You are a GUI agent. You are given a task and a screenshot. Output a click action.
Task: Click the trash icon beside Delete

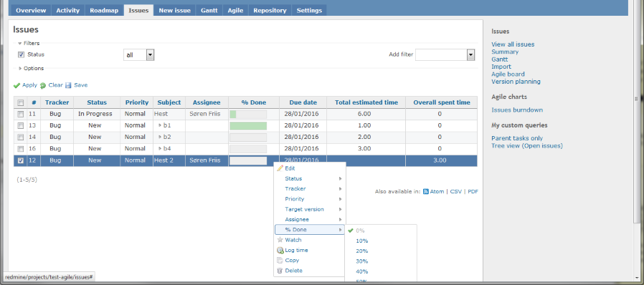(x=280, y=271)
